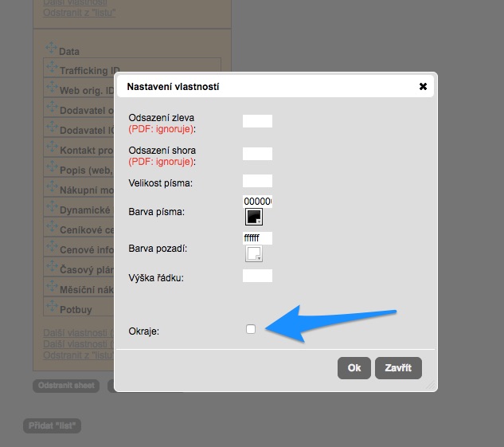Confirm settings with the Ok button
Viewport: 504px width, 447px height.
click(354, 367)
